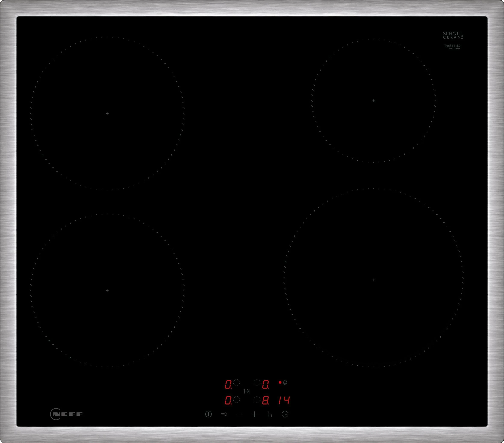Tap the rear-left heat level showing 0
Image resolution: width=504 pixels, height=443 pixels.
coord(228,384)
